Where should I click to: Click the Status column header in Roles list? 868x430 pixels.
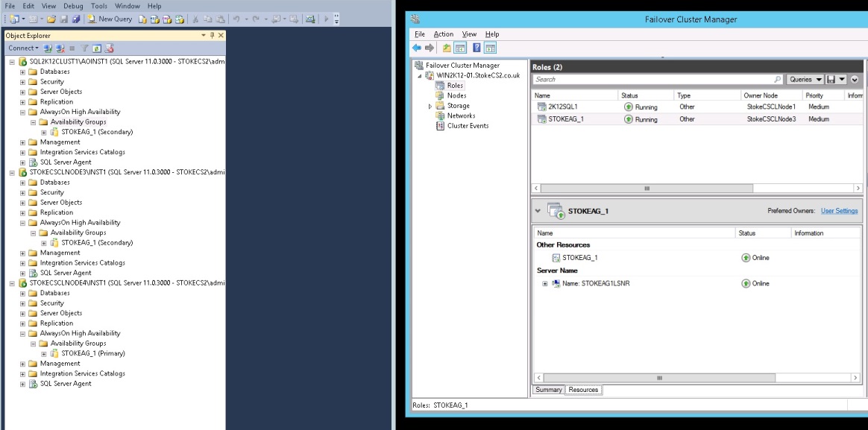(646, 95)
